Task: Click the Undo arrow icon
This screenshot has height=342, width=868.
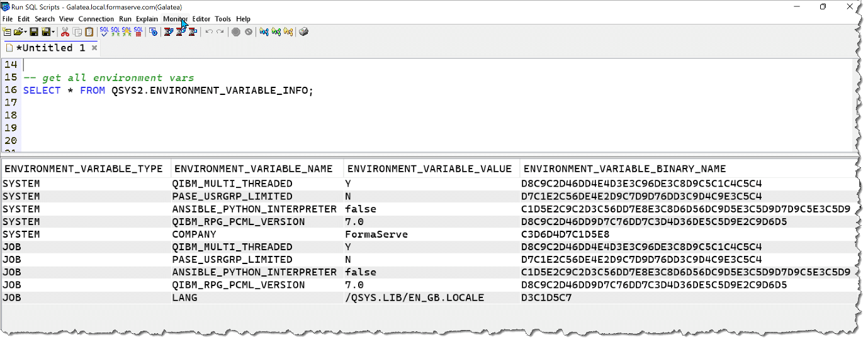Action: coord(209,32)
